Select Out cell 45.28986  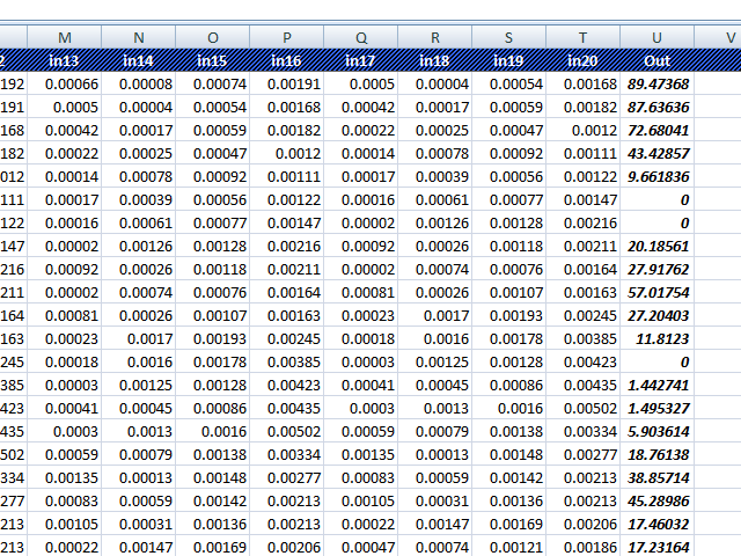[657, 500]
